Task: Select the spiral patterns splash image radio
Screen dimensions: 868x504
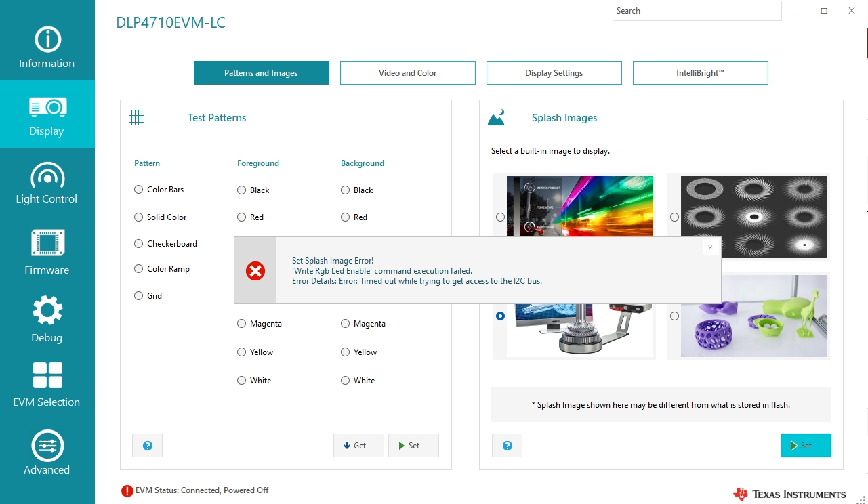Action: click(x=674, y=217)
